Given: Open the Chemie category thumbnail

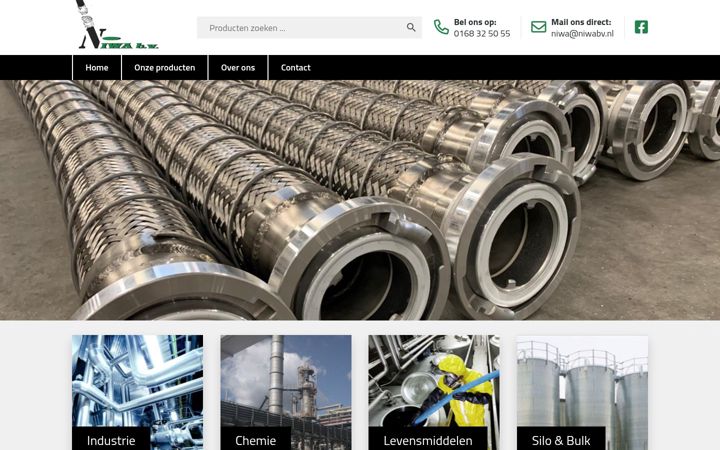Looking at the screenshot, I should point(286,393).
